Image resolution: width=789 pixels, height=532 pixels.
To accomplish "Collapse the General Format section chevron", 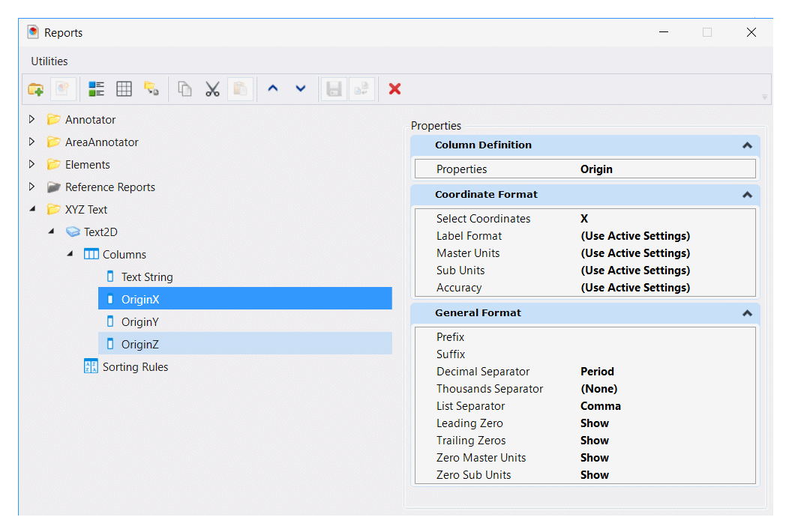I will click(747, 313).
